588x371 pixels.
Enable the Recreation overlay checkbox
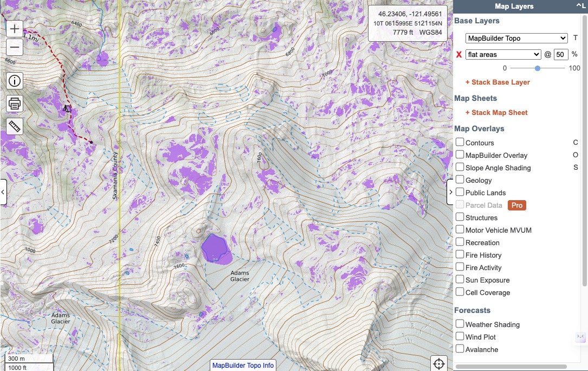[460, 242]
